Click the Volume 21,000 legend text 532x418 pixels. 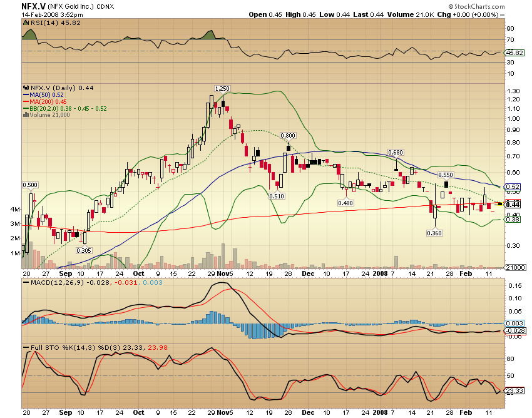[49, 115]
